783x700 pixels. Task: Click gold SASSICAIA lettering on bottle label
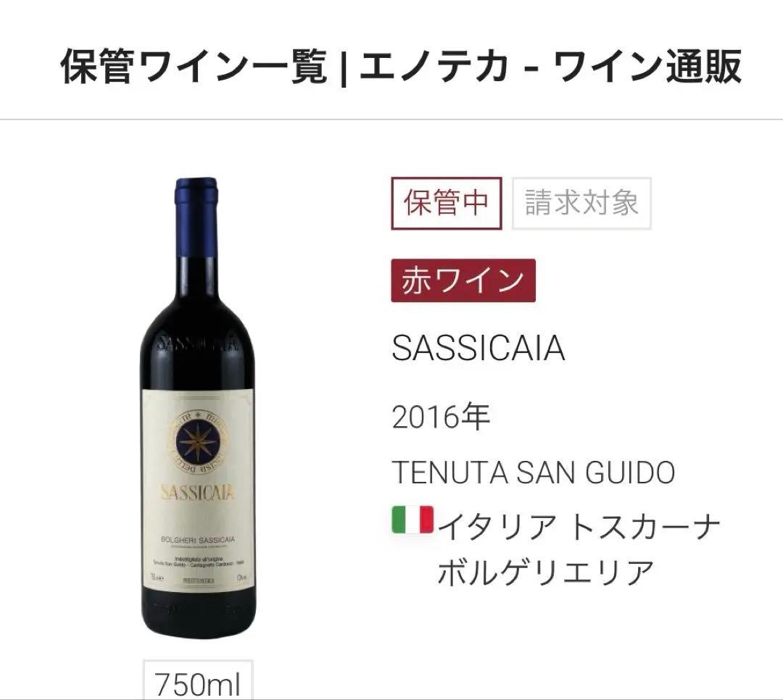click(x=198, y=493)
